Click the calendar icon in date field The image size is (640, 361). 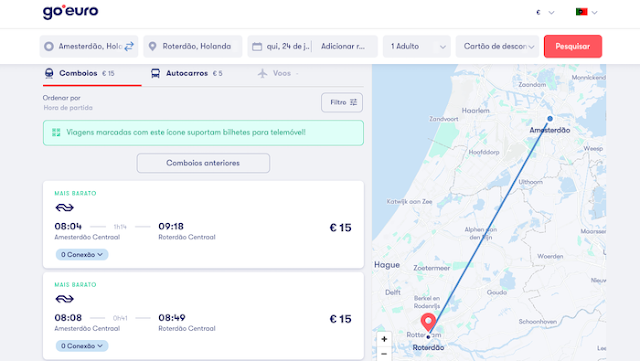257,47
